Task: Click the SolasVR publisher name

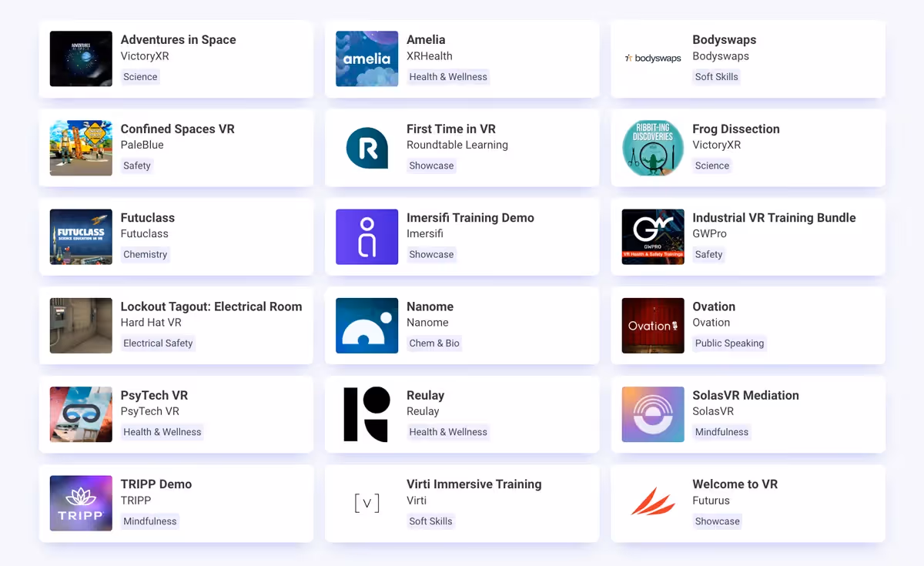Action: click(713, 411)
